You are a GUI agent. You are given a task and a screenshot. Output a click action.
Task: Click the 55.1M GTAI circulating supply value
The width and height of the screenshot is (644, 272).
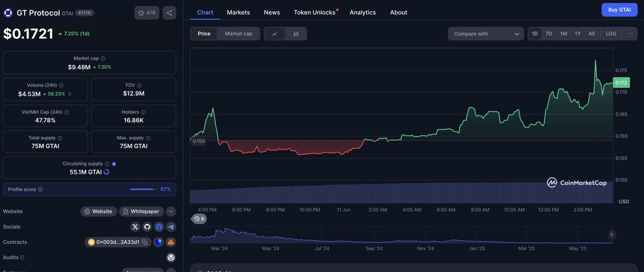(x=86, y=172)
